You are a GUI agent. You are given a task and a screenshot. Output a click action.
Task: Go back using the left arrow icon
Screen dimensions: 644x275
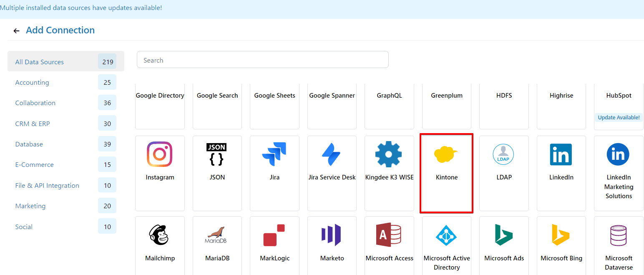16,31
